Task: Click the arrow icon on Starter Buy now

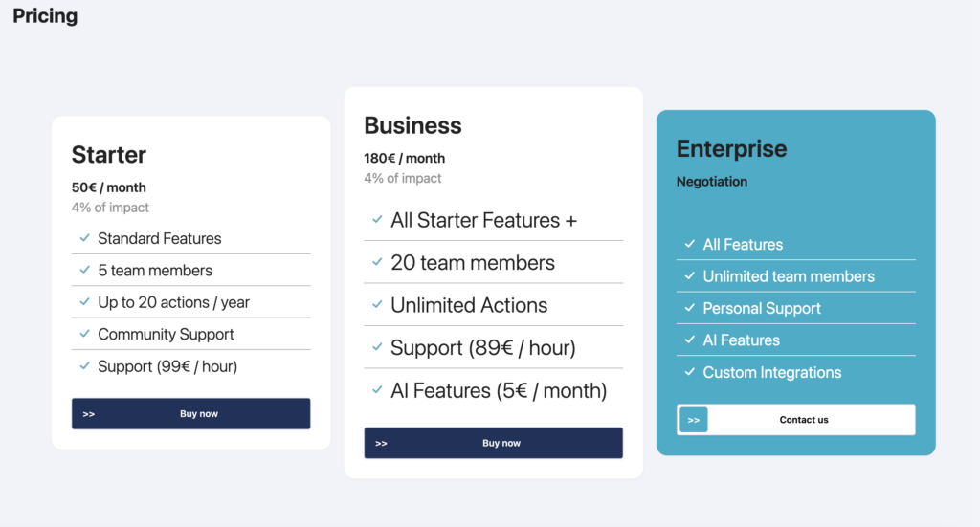Action: [x=89, y=414]
